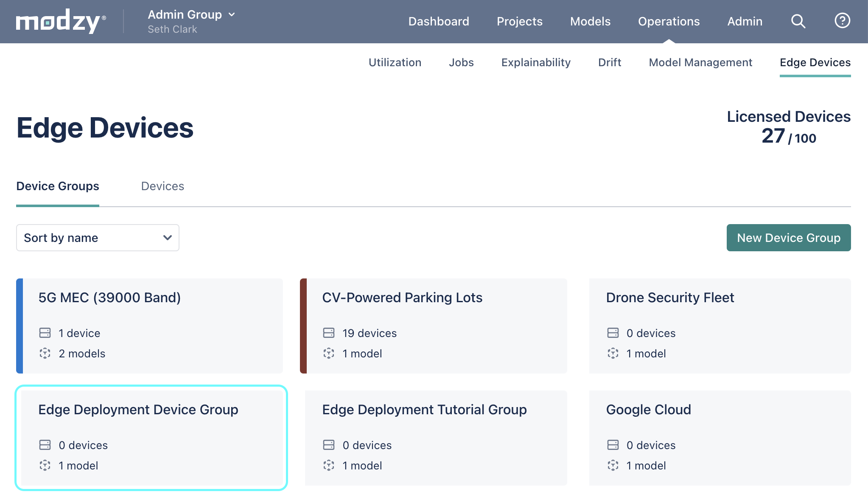868x500 pixels.
Task: Click models icon in 5G MEC card
Action: 45,353
